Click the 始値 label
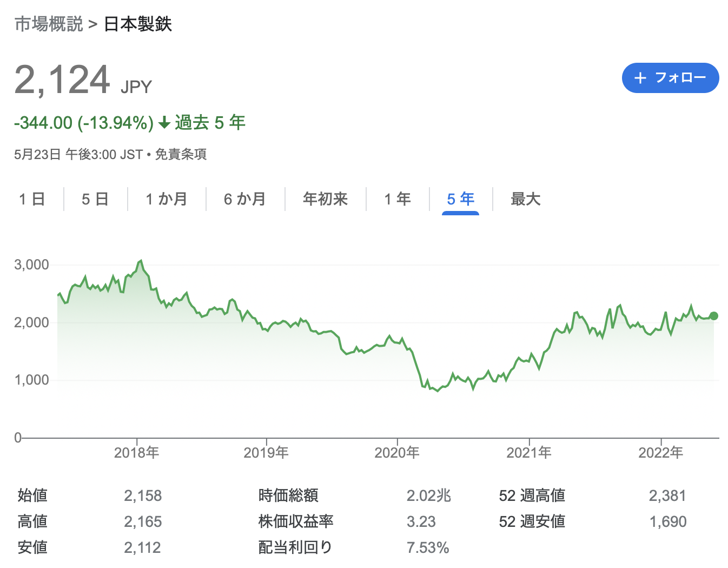728x568 pixels. [33, 496]
